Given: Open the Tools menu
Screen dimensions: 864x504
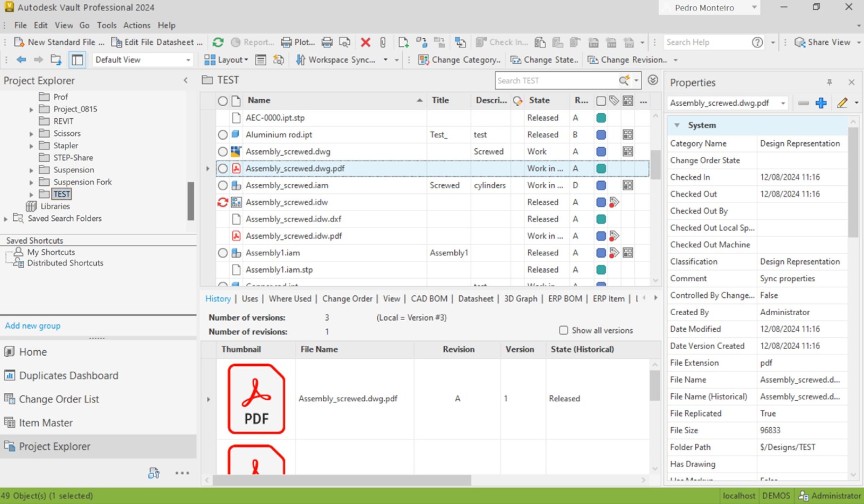Looking at the screenshot, I should tap(107, 25).
